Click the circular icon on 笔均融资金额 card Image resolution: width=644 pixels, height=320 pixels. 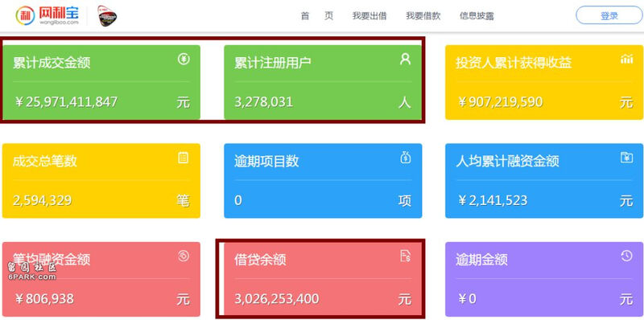click(x=184, y=256)
